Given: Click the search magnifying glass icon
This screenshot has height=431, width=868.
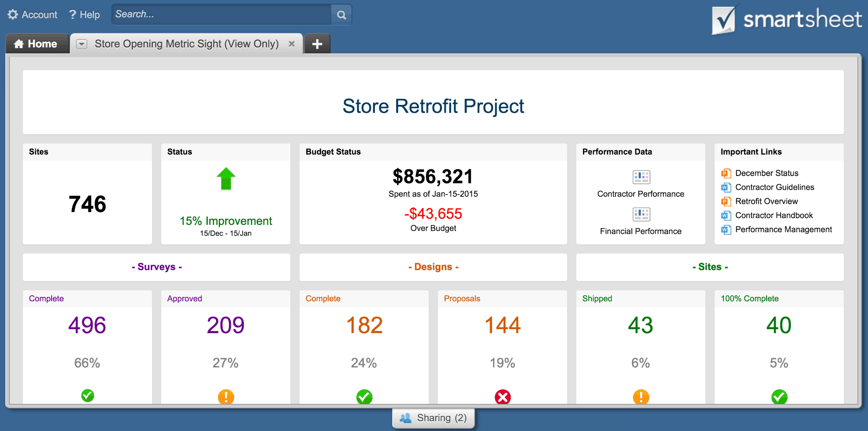Looking at the screenshot, I should pyautogui.click(x=341, y=15).
